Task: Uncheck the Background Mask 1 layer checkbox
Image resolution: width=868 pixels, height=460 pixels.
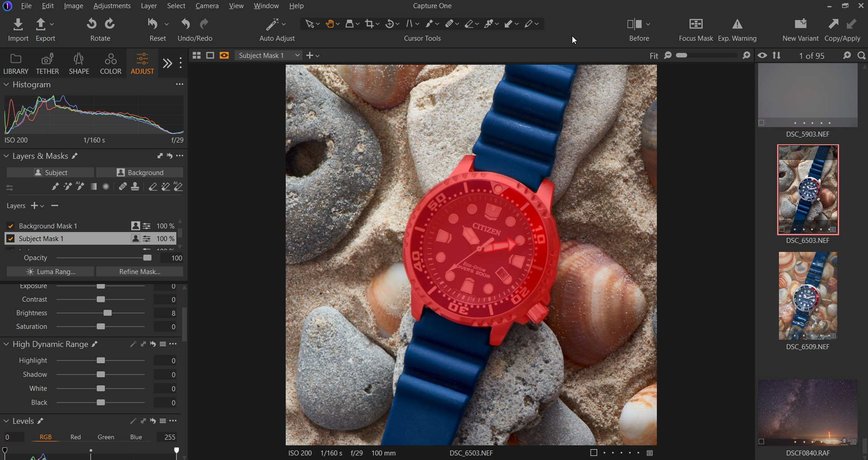Action: pos(11,226)
